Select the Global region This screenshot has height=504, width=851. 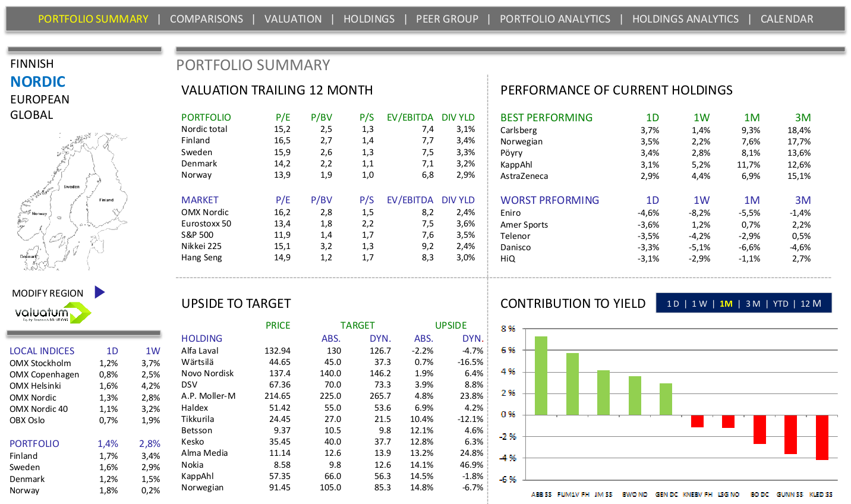31,115
